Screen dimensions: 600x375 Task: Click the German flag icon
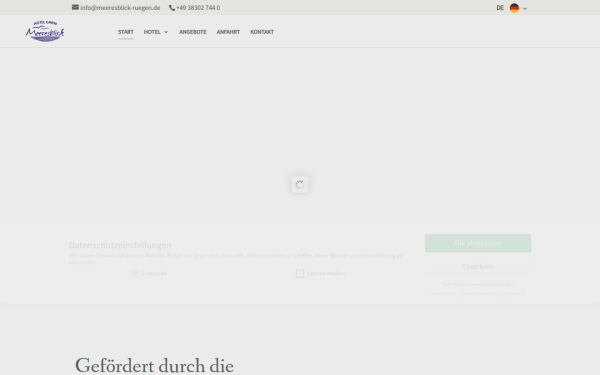coord(514,8)
